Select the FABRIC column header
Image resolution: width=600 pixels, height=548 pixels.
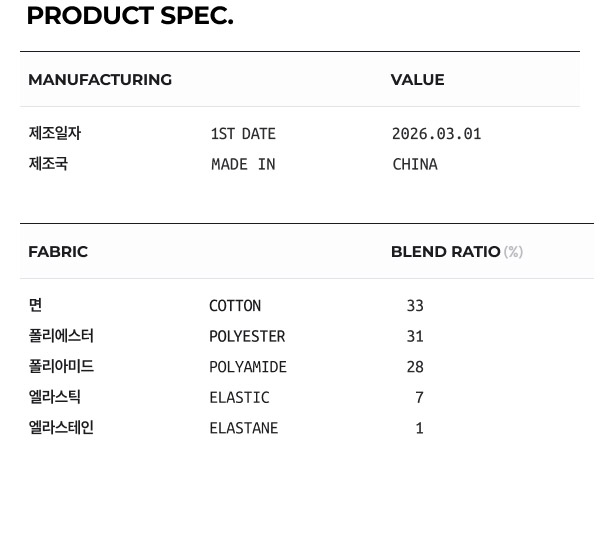click(x=58, y=252)
